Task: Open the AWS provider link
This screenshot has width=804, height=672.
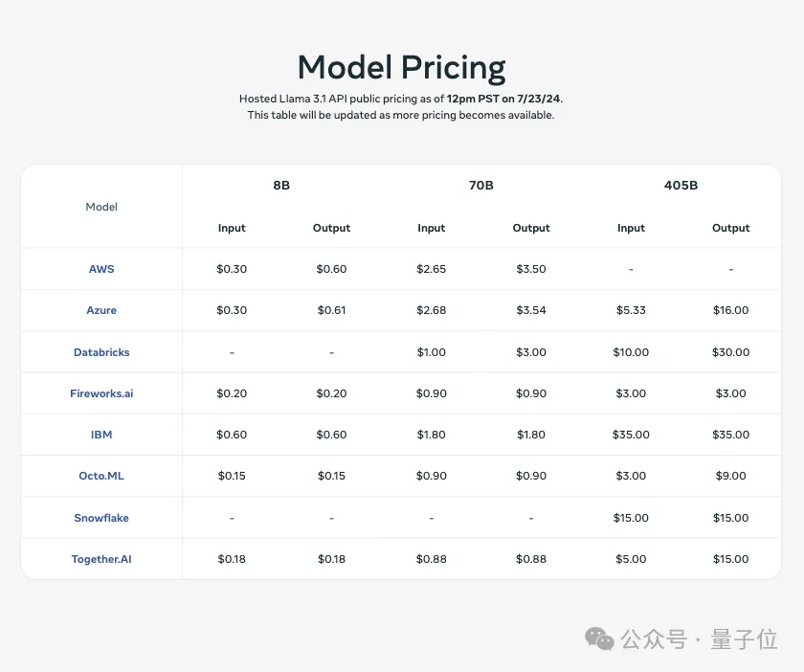Action: click(101, 269)
